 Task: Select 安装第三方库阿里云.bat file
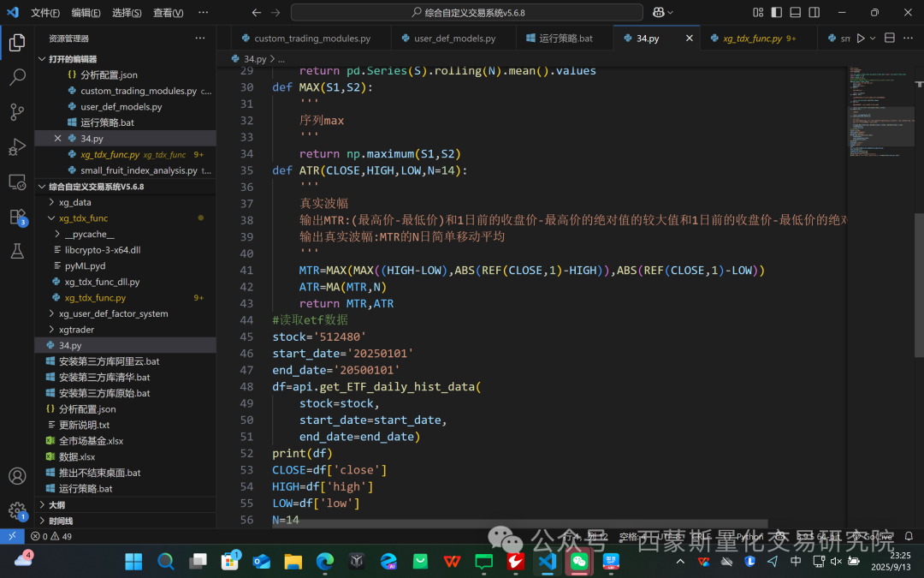[126, 361]
